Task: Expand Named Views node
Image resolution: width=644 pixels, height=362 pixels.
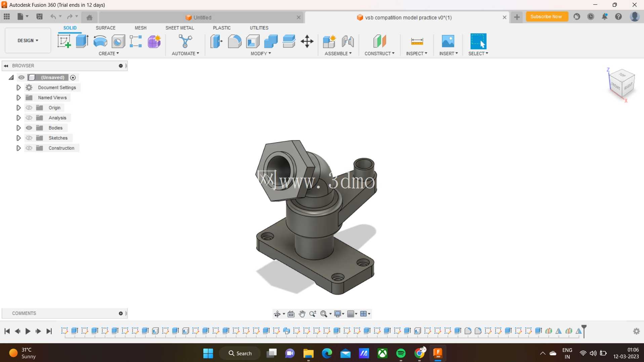Action: tap(18, 98)
